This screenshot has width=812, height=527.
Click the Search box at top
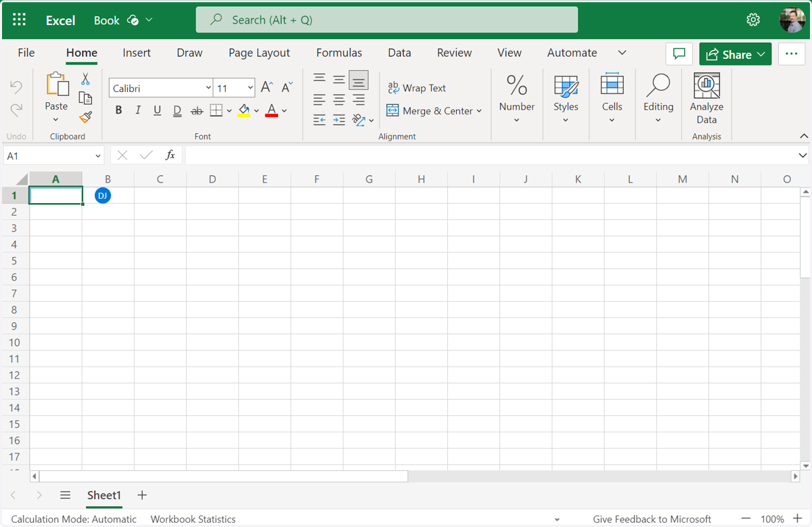pyautogui.click(x=387, y=20)
